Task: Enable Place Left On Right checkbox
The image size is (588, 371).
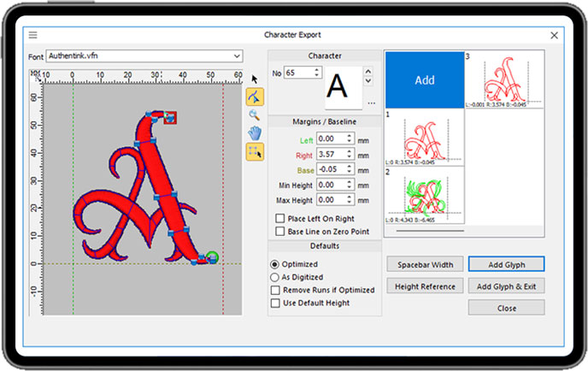Action: pyautogui.click(x=278, y=218)
